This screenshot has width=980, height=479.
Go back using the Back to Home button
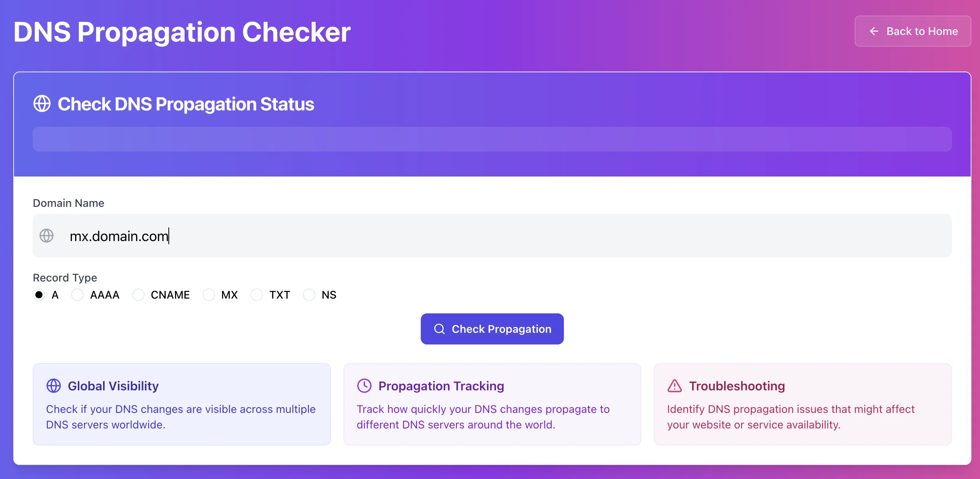tap(913, 31)
